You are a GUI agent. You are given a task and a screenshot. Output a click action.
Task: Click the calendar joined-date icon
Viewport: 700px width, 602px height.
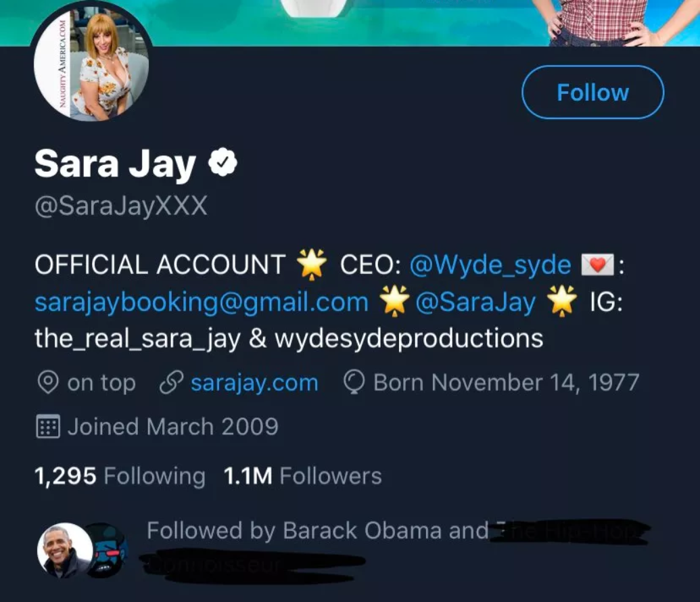pyautogui.click(x=47, y=427)
